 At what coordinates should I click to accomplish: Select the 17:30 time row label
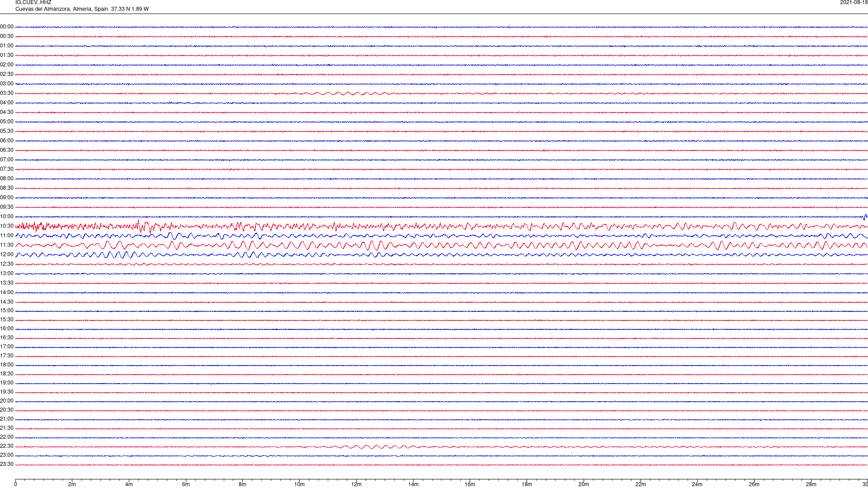[x=7, y=356]
